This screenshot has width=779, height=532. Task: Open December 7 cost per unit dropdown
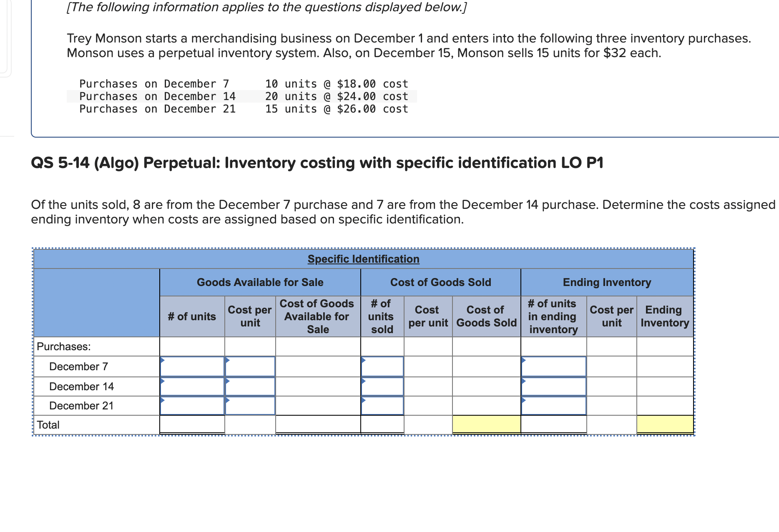point(250,366)
